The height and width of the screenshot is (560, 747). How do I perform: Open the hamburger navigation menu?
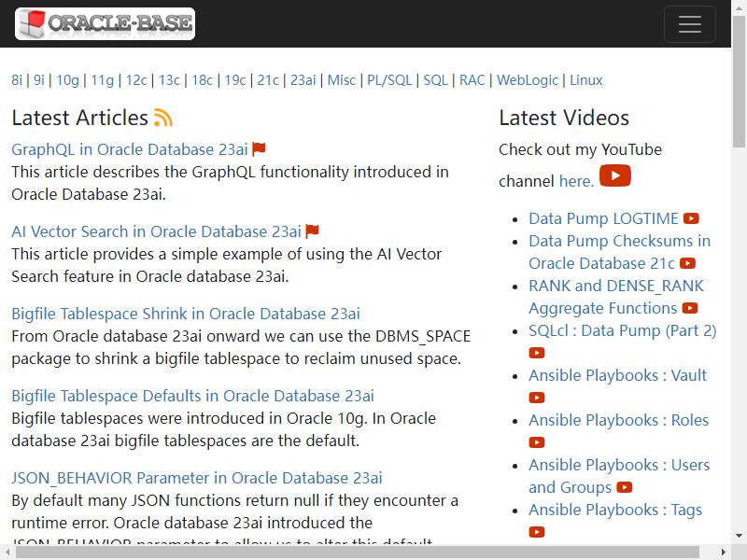(689, 24)
